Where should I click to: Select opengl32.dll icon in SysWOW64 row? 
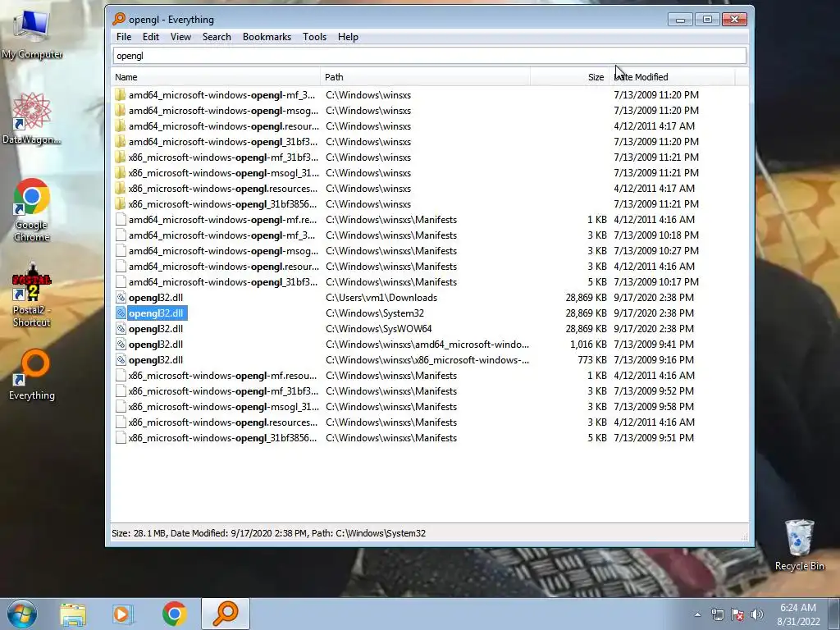pos(121,329)
